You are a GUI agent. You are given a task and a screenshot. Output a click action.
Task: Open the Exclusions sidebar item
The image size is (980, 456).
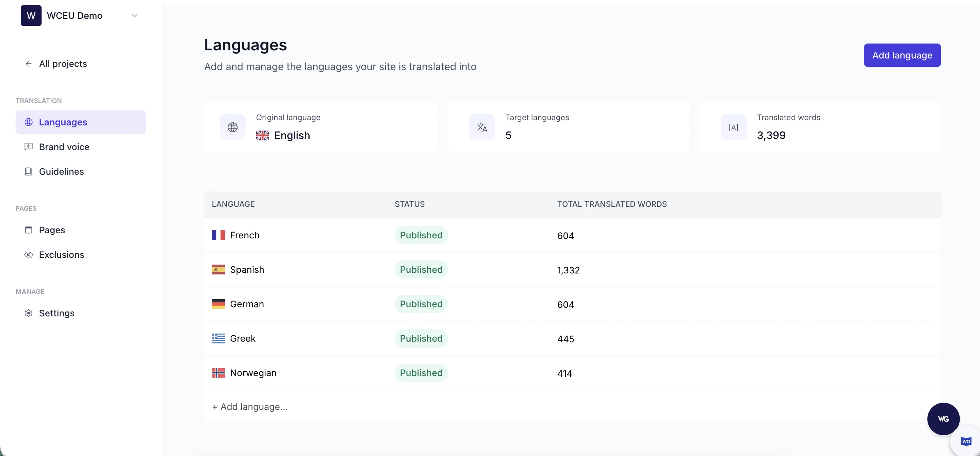(62, 255)
